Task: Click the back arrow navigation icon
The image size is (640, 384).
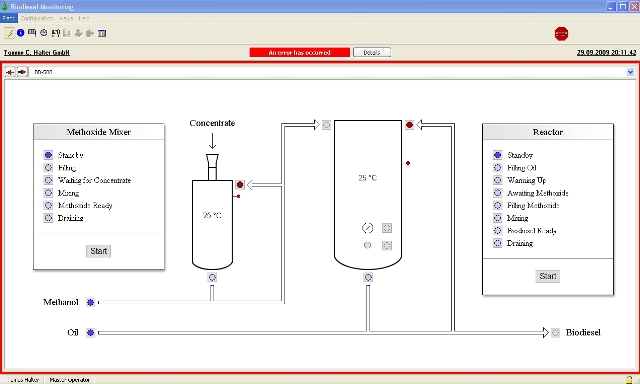Action: (x=10, y=72)
